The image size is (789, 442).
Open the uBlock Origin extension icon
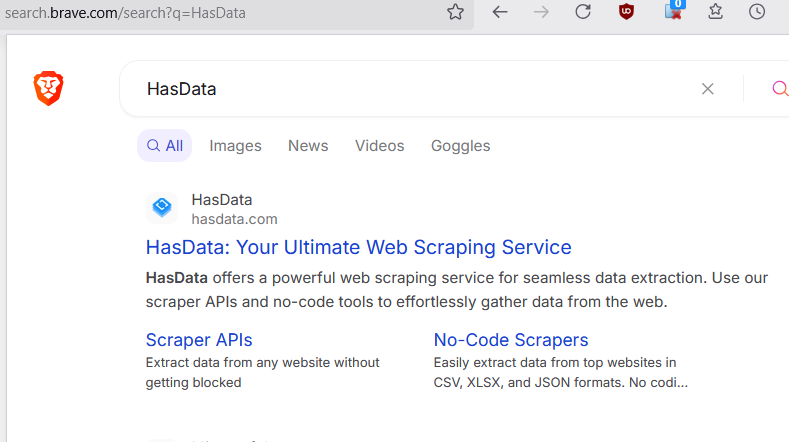click(626, 12)
